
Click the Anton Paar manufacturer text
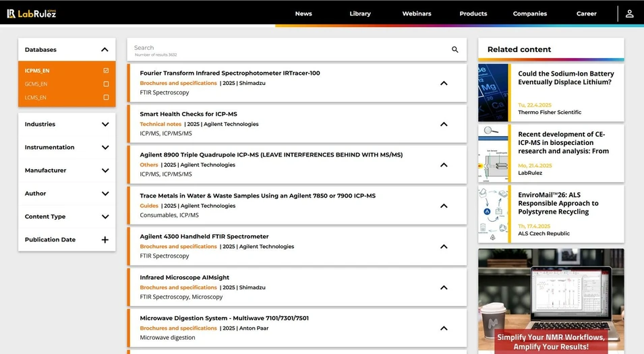point(254,328)
